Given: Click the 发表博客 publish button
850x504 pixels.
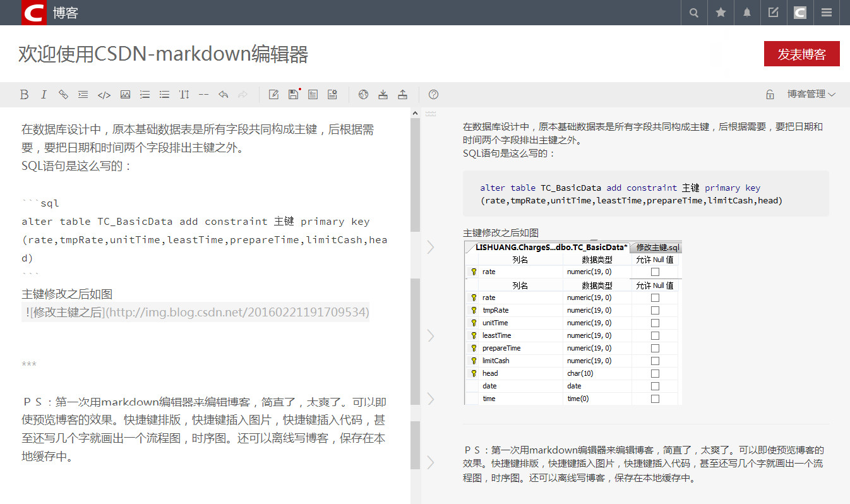Looking at the screenshot, I should 801,54.
